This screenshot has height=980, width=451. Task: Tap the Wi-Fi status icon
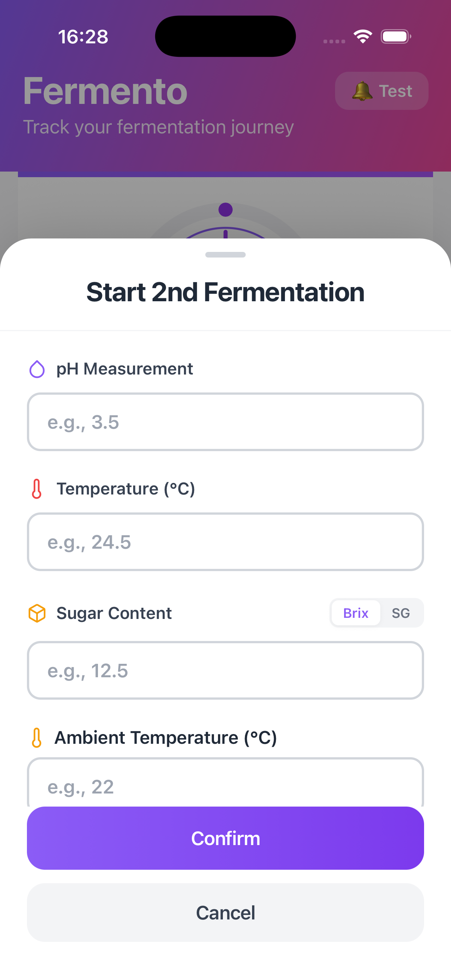(x=363, y=37)
